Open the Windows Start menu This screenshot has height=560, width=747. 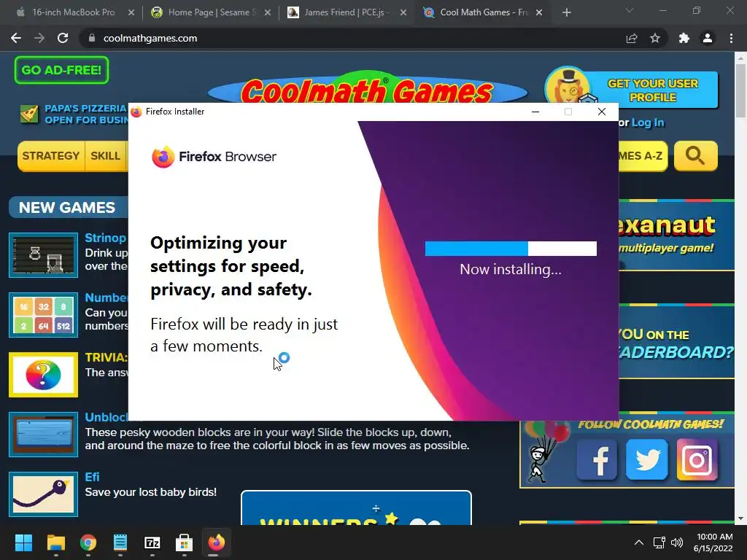[23, 542]
